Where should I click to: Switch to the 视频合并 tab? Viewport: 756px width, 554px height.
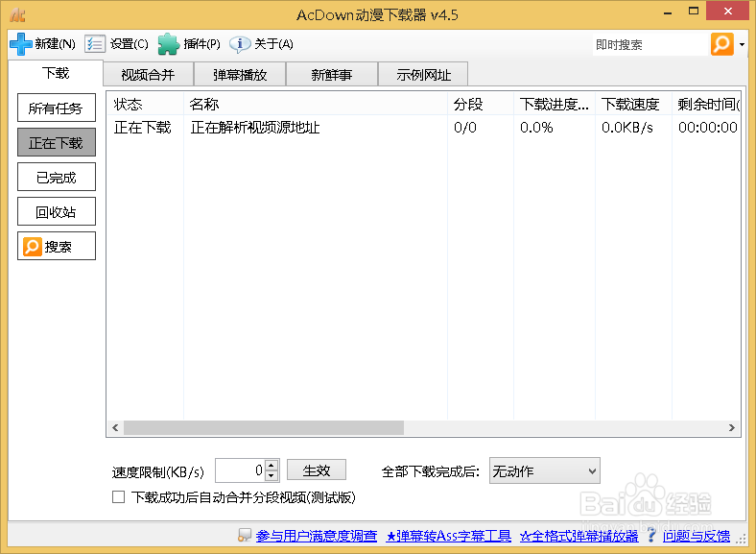[x=148, y=74]
